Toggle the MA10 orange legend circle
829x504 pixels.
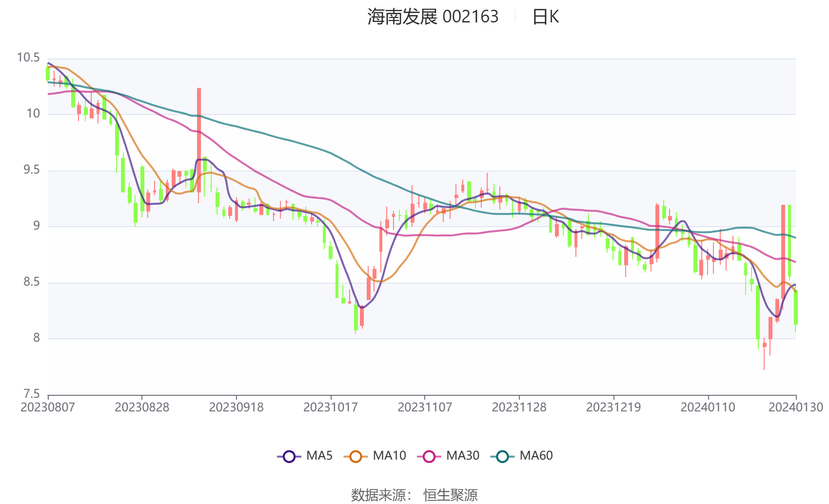coord(355,457)
